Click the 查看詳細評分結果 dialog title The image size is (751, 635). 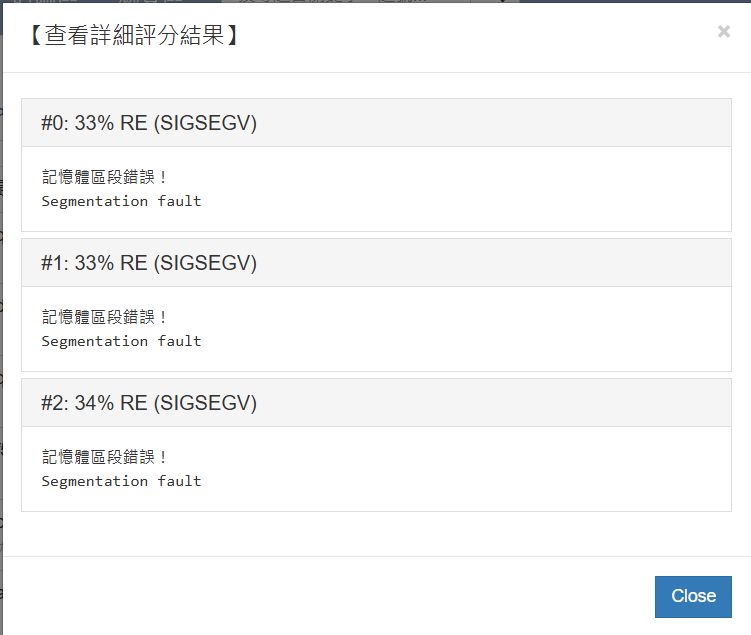(132, 37)
